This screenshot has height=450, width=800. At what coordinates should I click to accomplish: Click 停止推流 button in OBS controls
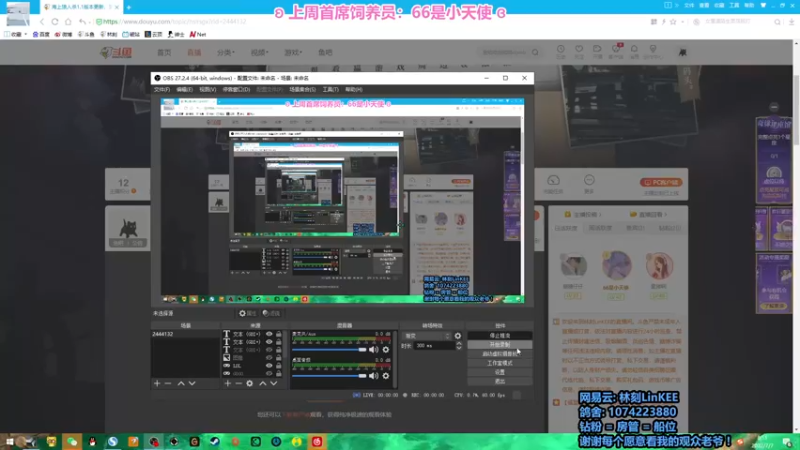(x=499, y=336)
